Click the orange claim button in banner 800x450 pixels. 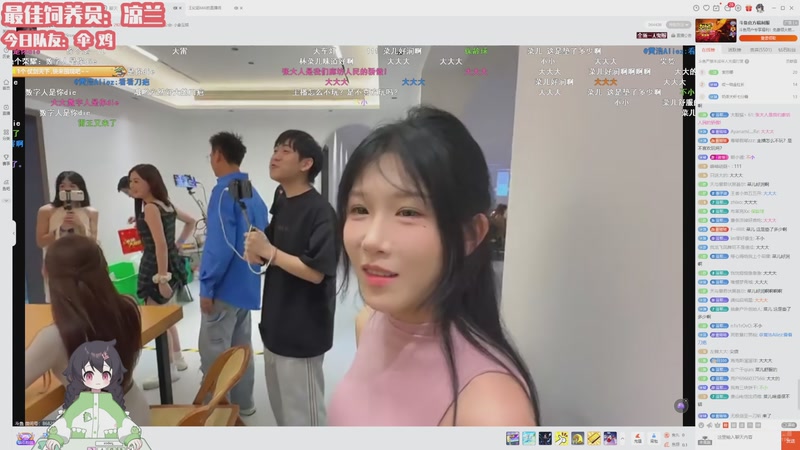(x=767, y=38)
